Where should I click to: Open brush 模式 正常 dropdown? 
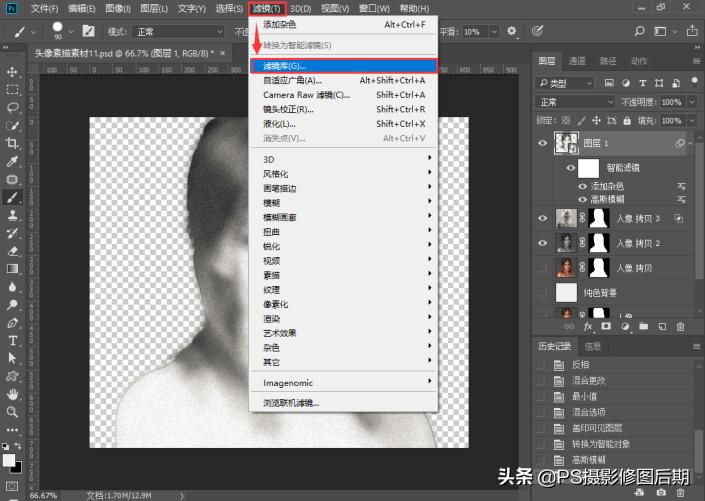(179, 31)
